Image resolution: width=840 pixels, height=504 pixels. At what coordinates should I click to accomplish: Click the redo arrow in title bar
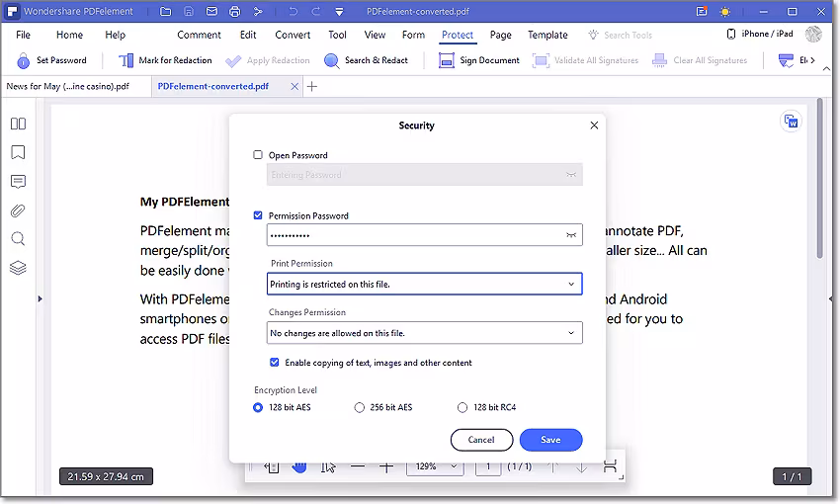point(316,11)
